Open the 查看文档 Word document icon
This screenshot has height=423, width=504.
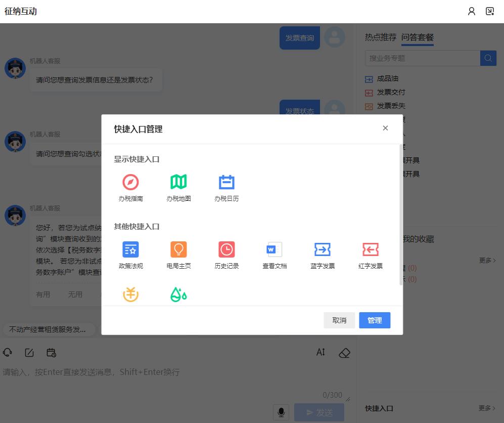(273, 249)
